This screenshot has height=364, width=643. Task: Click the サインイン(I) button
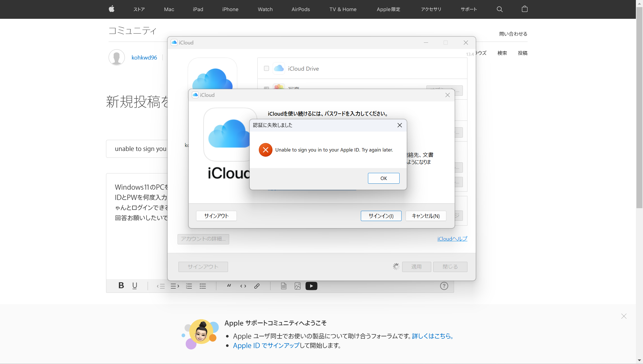[x=381, y=216]
